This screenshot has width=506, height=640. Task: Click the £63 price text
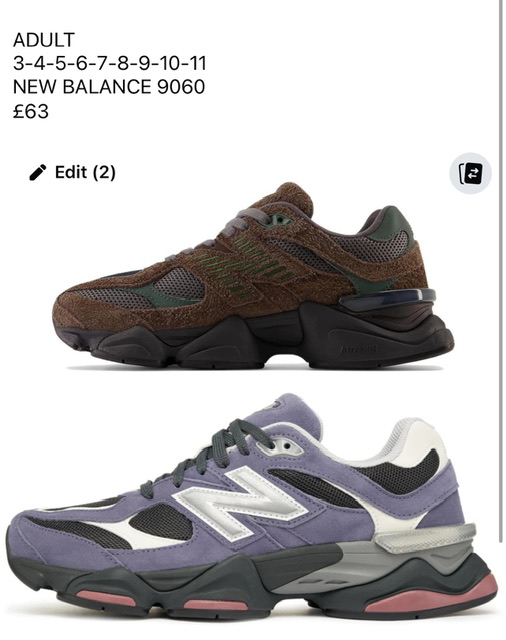click(x=31, y=111)
